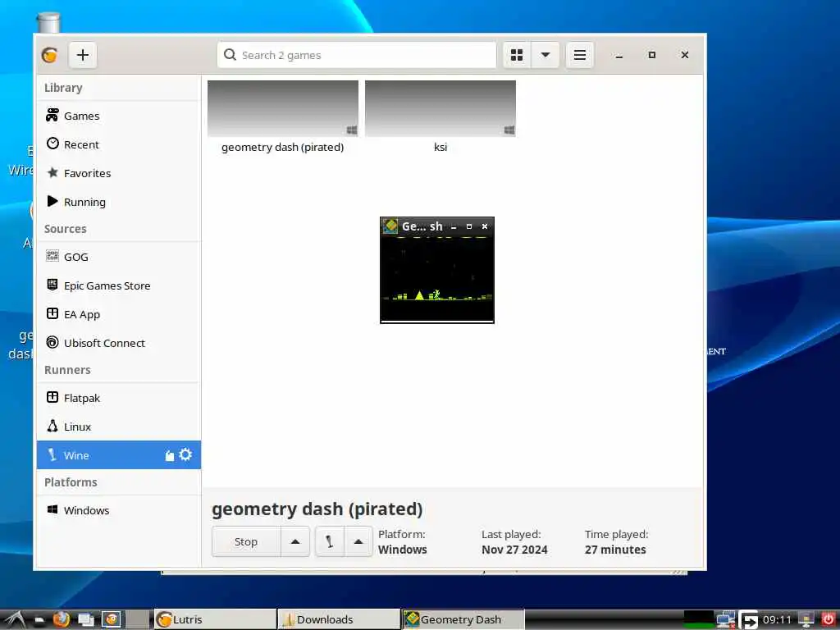The width and height of the screenshot is (840, 630).
Task: Expand the view options dropdown arrow
Action: [546, 55]
